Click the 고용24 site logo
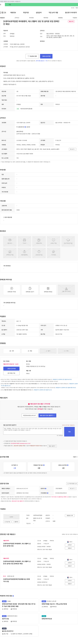This screenshot has height=644, width=78. tap(3, 12)
